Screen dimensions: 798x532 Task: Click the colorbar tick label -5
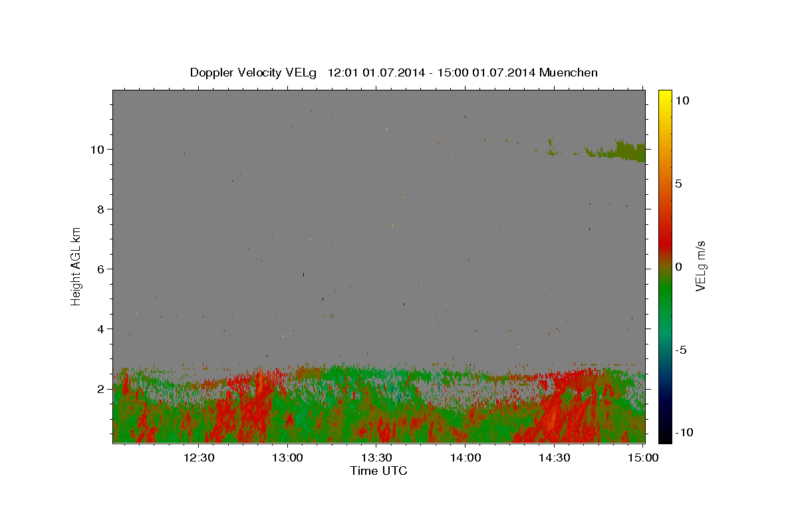coord(680,350)
